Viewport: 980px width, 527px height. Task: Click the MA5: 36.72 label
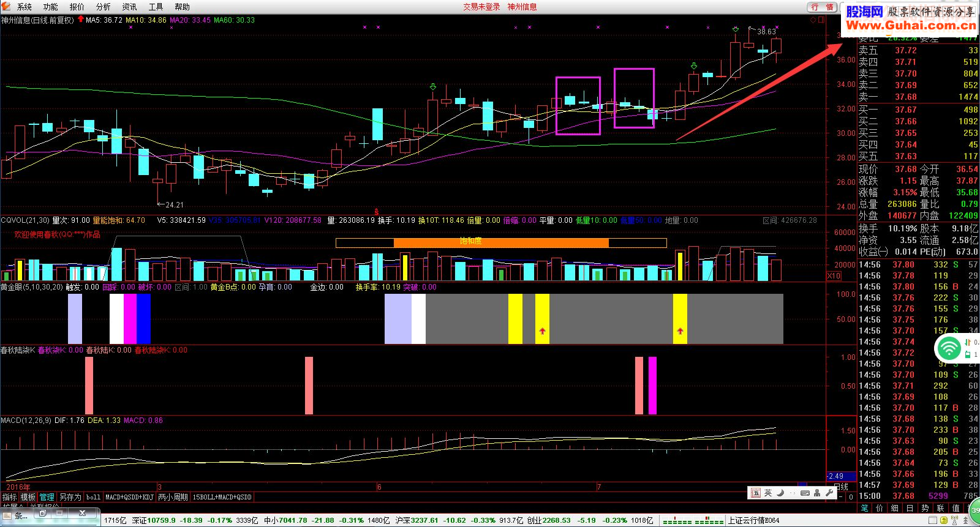pos(104,20)
